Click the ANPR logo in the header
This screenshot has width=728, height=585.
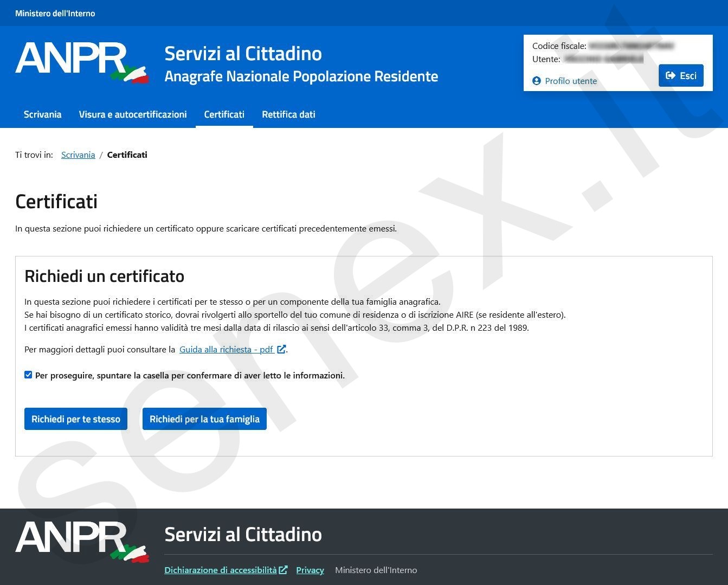click(x=82, y=62)
